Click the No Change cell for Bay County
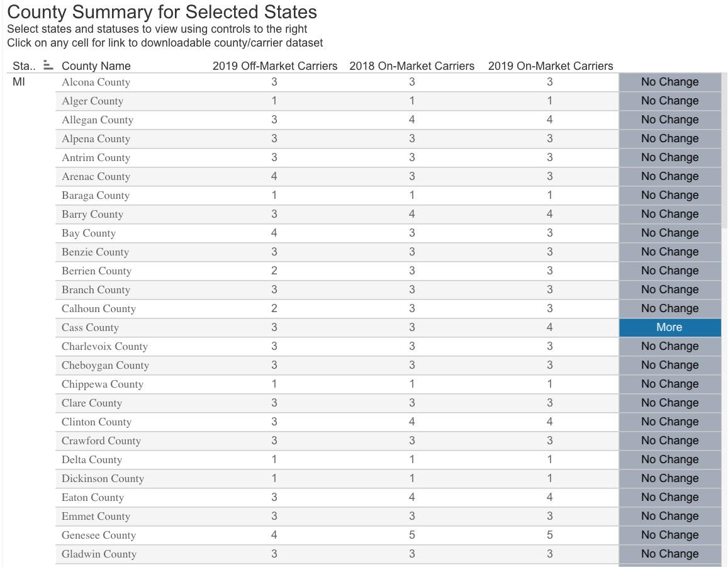 [669, 233]
